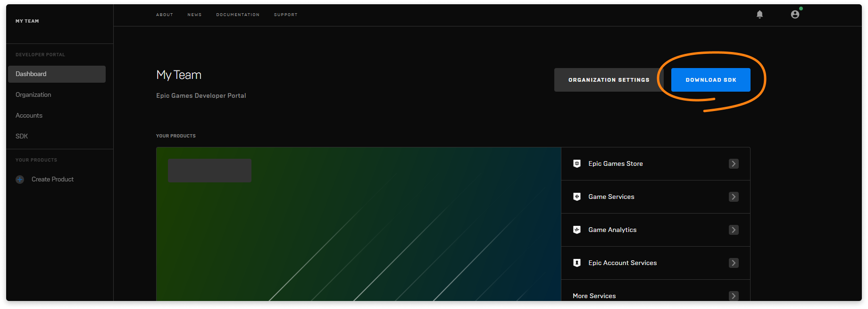Go to the Support top menu link
Viewport: 868px width, 309px height.
[285, 15]
